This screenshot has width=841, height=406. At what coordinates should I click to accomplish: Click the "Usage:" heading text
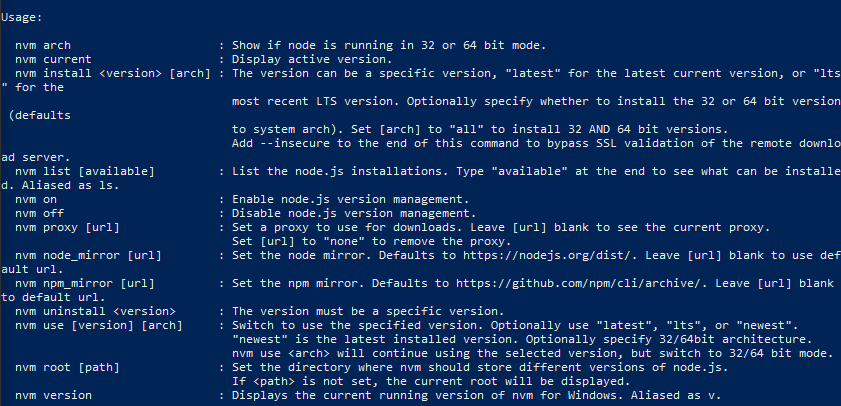tap(22, 18)
